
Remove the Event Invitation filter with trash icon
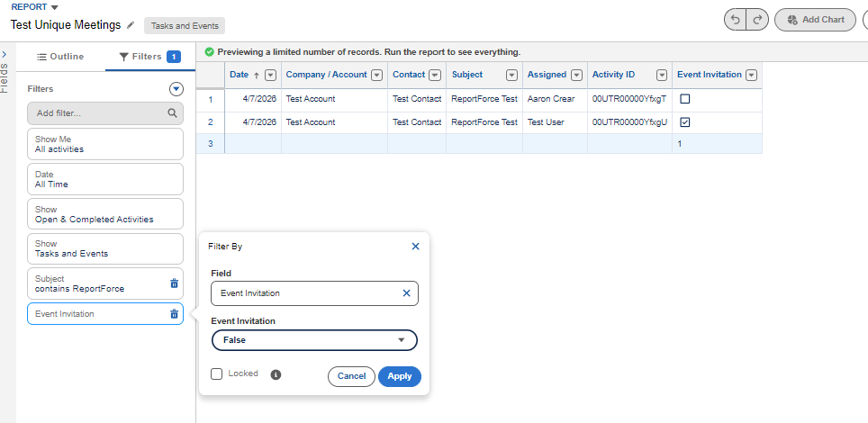175,314
